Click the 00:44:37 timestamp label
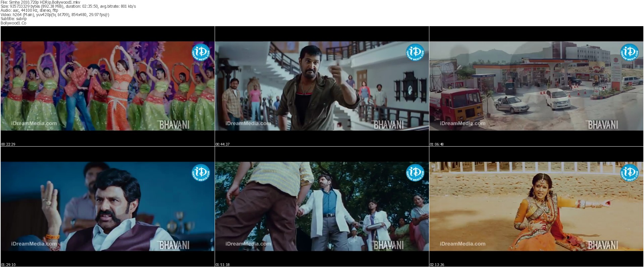Screen dimensions: 644x267 222,144
